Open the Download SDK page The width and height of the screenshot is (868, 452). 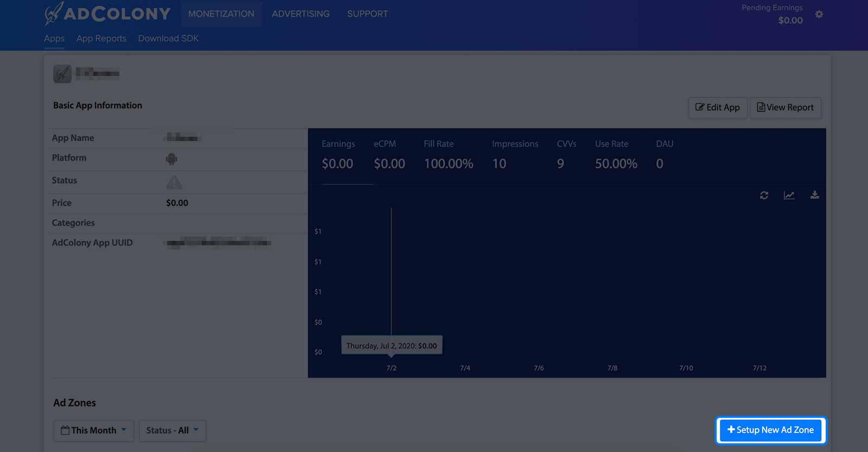(x=168, y=39)
